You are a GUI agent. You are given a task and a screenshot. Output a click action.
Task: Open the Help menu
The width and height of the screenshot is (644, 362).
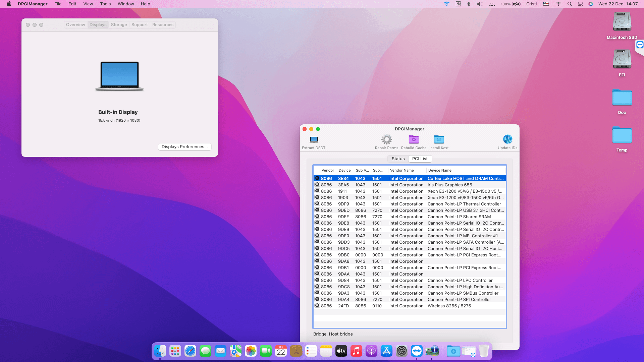[x=145, y=4]
